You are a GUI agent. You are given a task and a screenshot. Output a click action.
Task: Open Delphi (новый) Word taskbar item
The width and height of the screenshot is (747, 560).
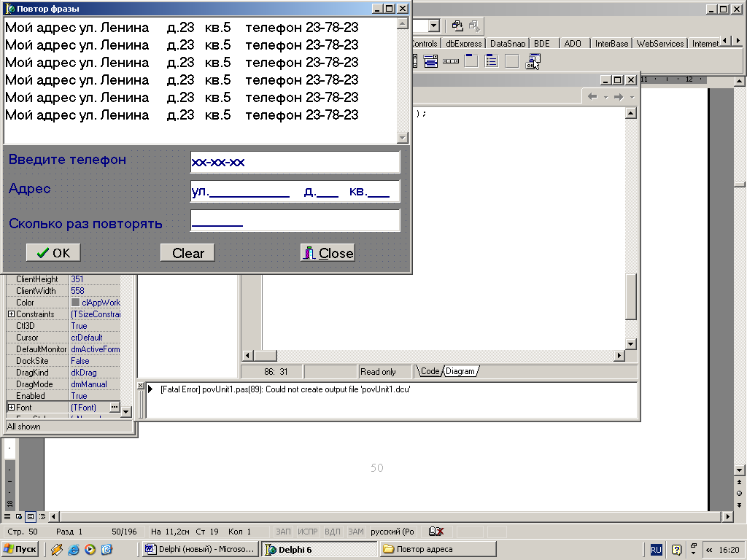click(x=200, y=549)
